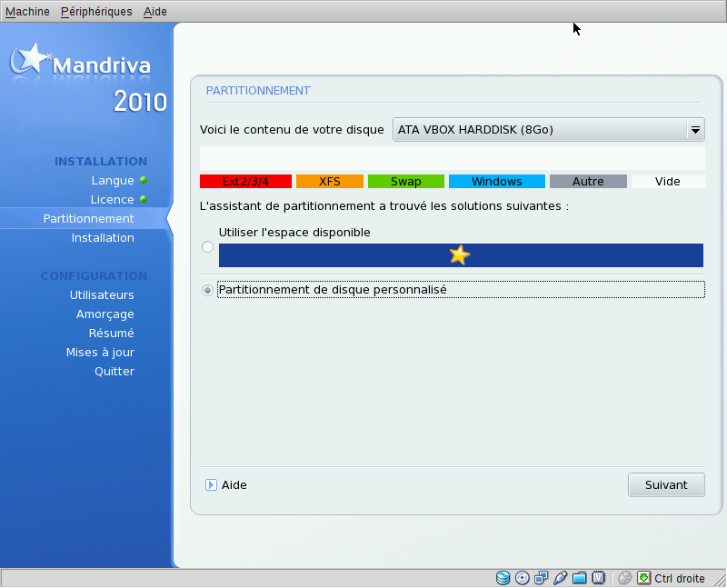Open the Aide menu in the menu bar
This screenshot has width=727, height=588.
click(x=155, y=12)
